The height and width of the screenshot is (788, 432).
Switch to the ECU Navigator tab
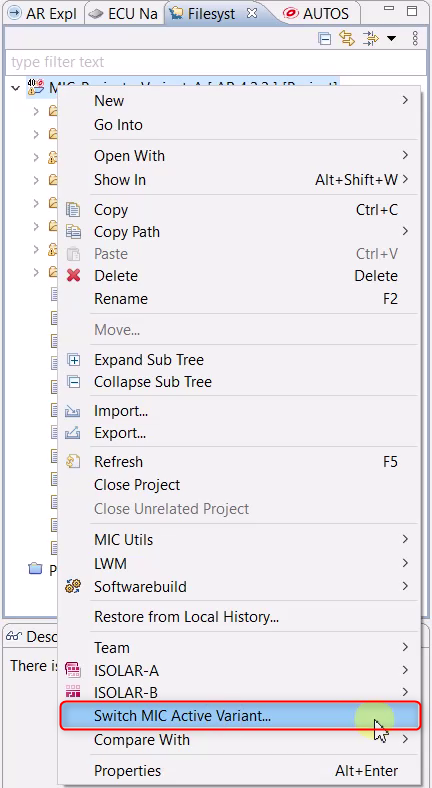tap(124, 13)
